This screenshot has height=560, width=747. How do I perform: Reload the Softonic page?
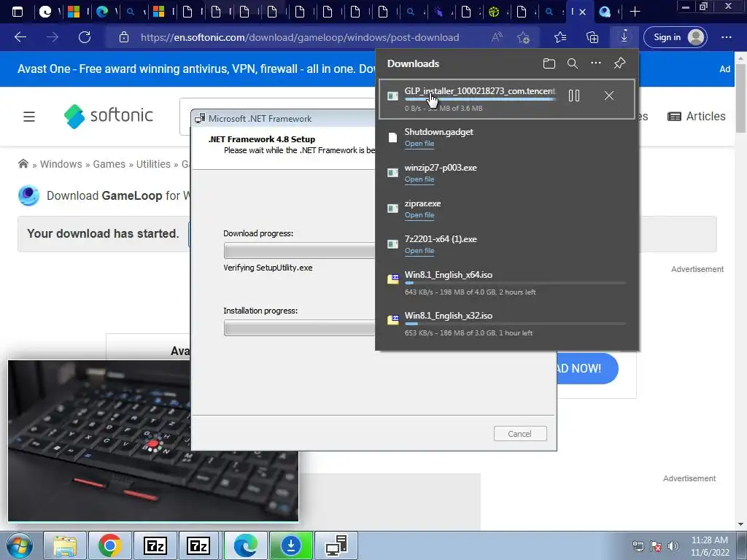point(85,37)
